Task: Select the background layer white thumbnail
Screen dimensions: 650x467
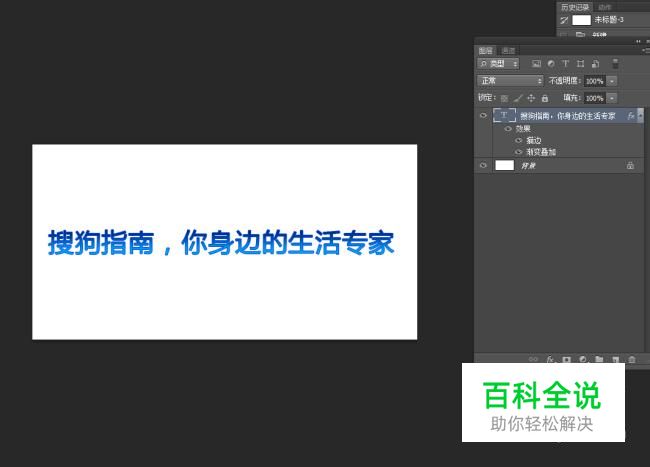Action: (x=504, y=165)
